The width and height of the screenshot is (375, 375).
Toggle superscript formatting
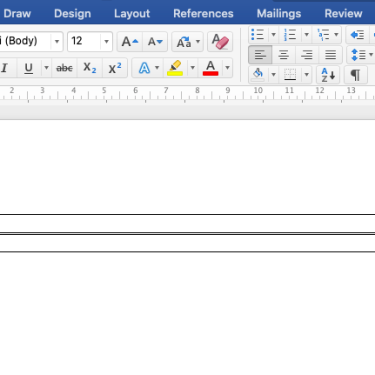click(115, 68)
